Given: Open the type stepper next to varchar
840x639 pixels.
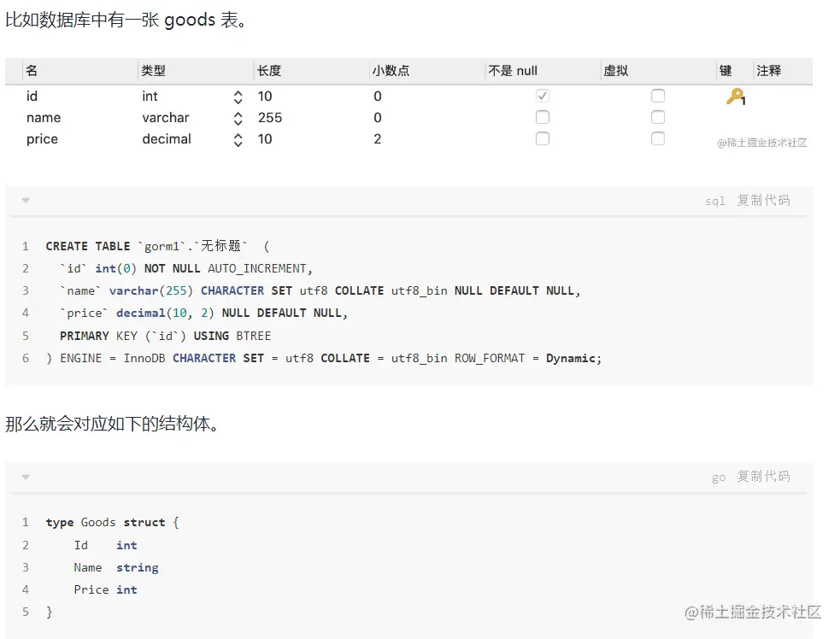Looking at the screenshot, I should coord(238,119).
